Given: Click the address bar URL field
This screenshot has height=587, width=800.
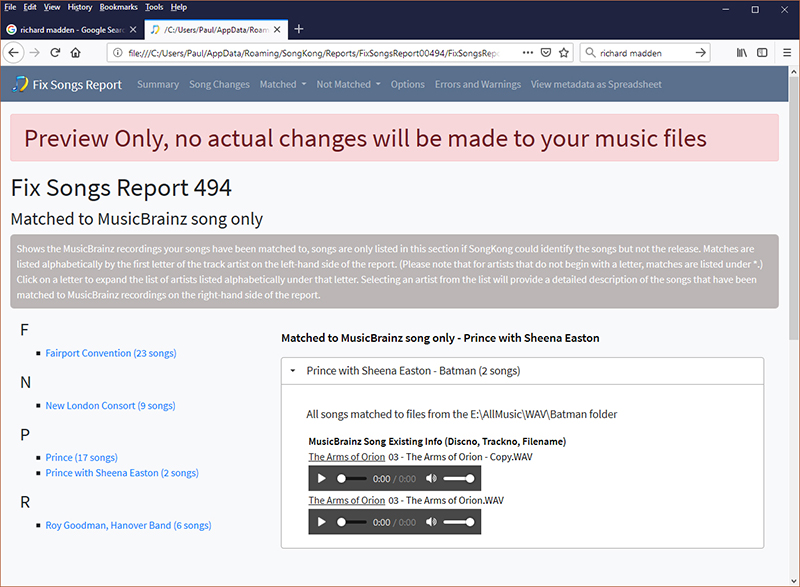Looking at the screenshot, I should (x=314, y=53).
